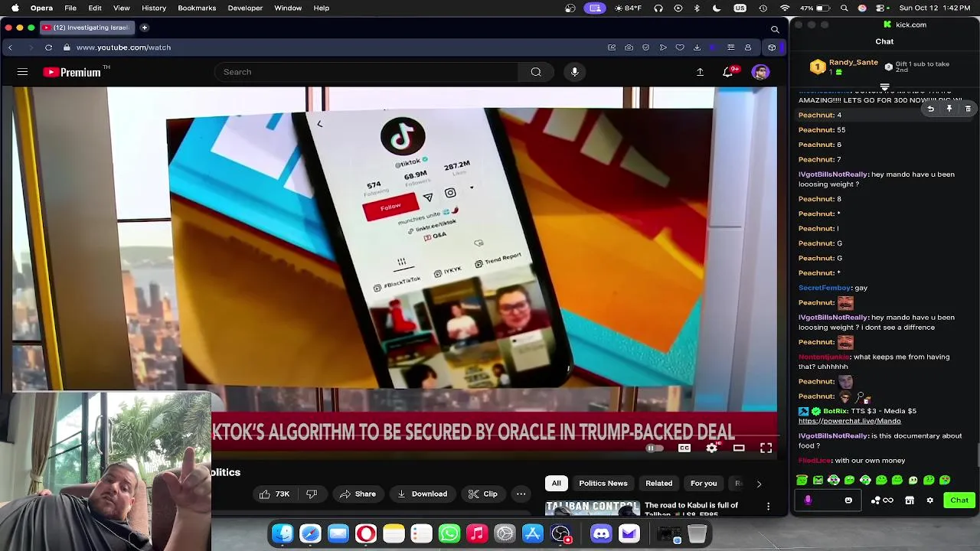Click green Chat send button
The width and height of the screenshot is (980, 551).
(959, 500)
